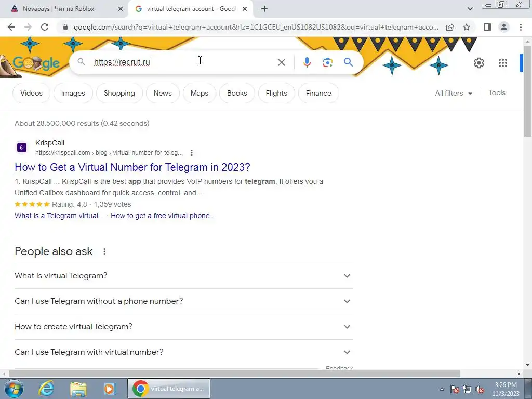Image resolution: width=532 pixels, height=399 pixels.
Task: Open 'How to Get a Virtual Number for Telegram' result
Action: coord(132,167)
